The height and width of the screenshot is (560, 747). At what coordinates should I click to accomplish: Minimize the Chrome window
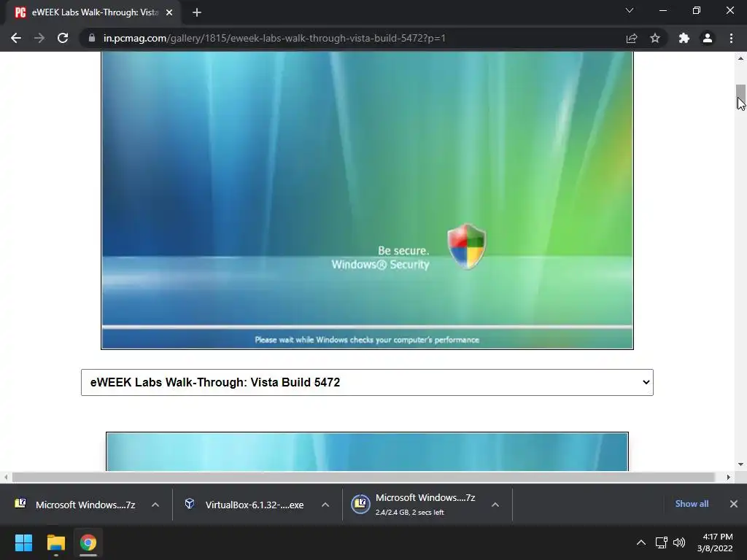(x=663, y=10)
